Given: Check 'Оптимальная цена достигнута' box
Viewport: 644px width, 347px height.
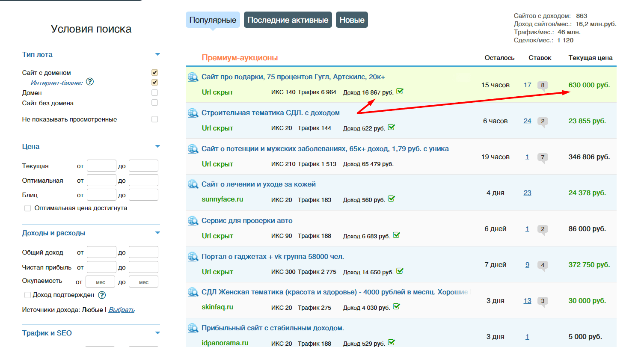Looking at the screenshot, I should pyautogui.click(x=28, y=208).
